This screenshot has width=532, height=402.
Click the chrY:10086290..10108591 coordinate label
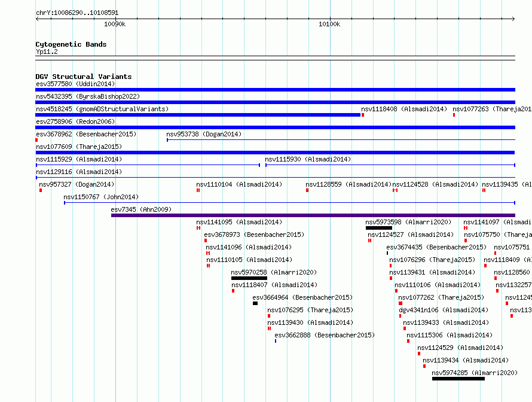point(77,13)
